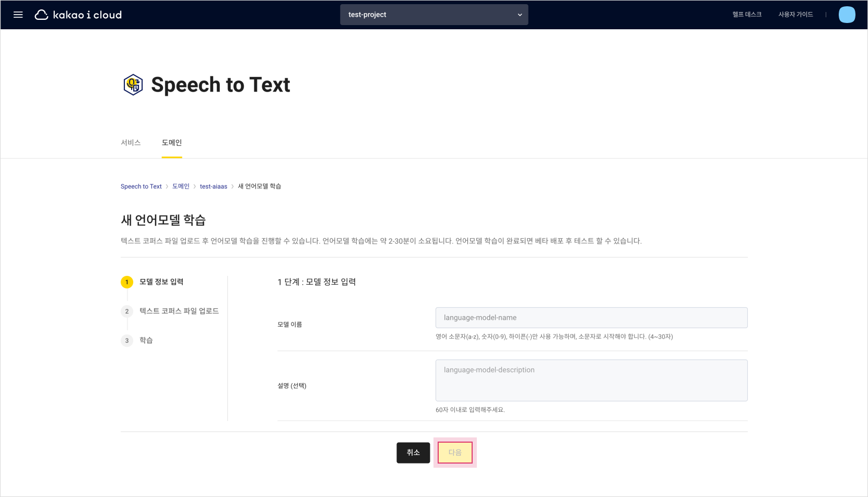
Task: Select step 2 텍스트 코퍼스 파일 업로드
Action: coord(170,311)
